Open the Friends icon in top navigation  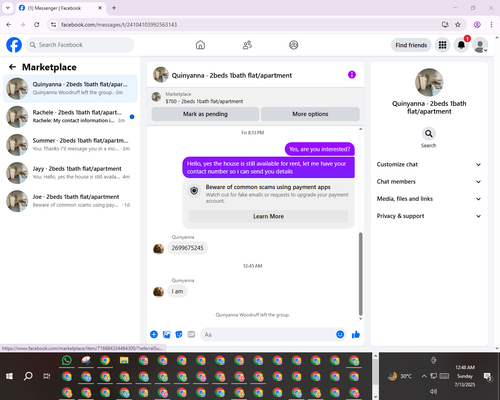[x=247, y=45]
